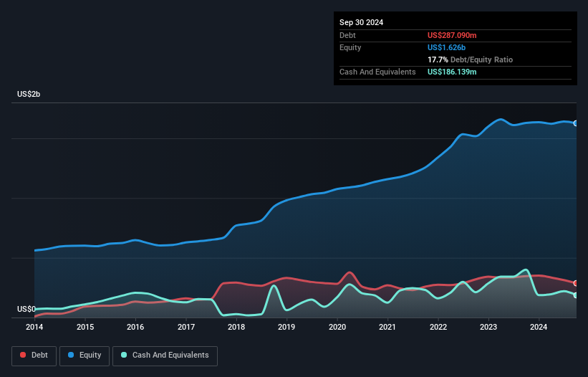This screenshot has width=588, height=377.
Task: Click the Cash endpoint marker at Sep 2024
Action: pos(576,295)
